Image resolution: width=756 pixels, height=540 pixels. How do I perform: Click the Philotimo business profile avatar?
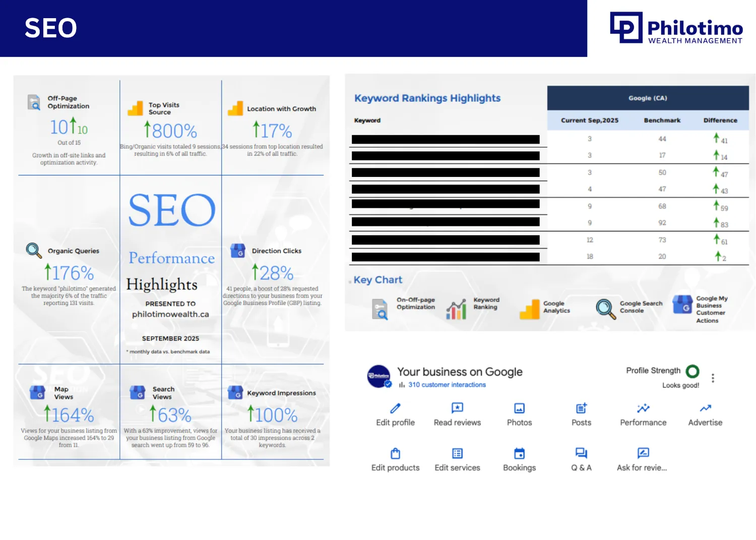379,376
